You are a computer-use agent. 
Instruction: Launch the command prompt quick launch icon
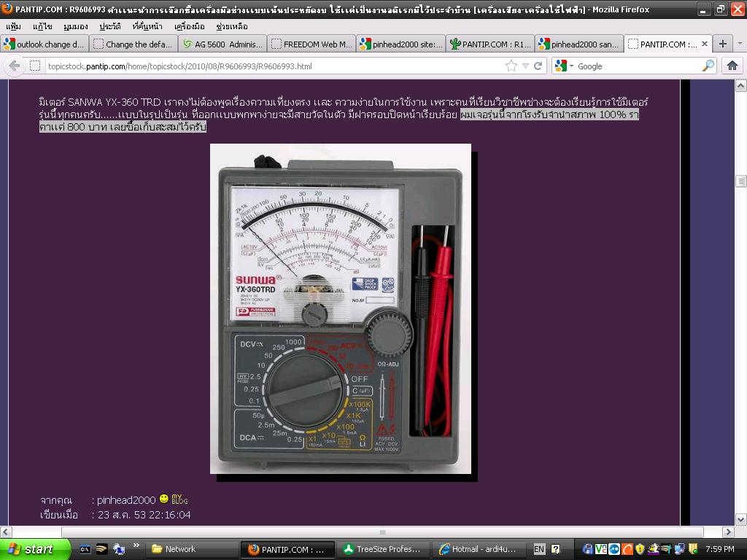(x=85, y=549)
